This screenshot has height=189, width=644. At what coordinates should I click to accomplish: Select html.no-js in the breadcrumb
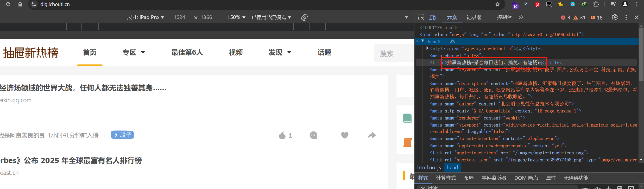(x=429, y=167)
